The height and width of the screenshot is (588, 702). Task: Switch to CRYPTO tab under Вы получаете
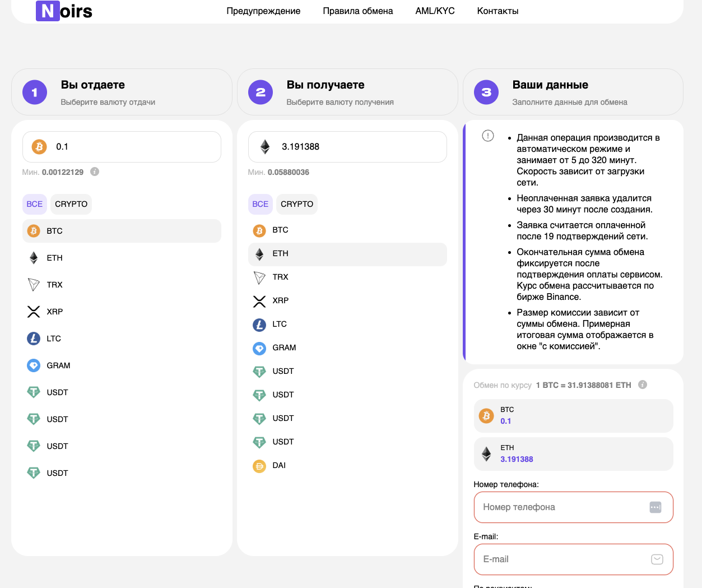297,204
